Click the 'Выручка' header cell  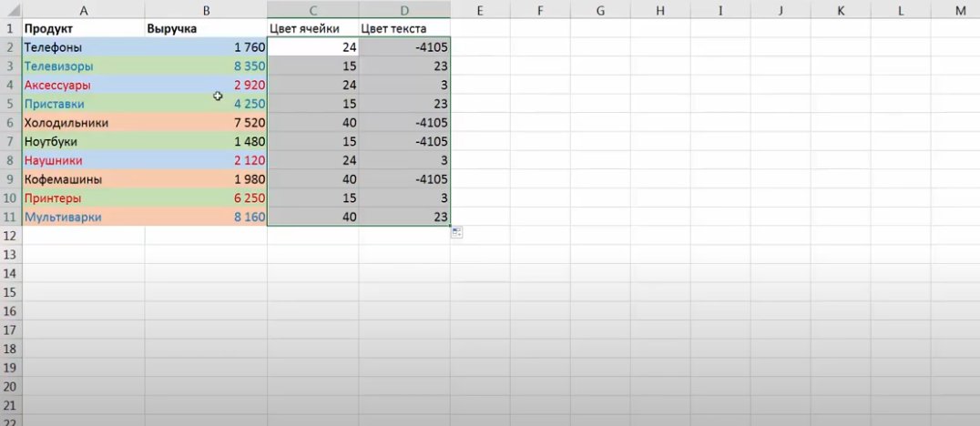(206, 28)
